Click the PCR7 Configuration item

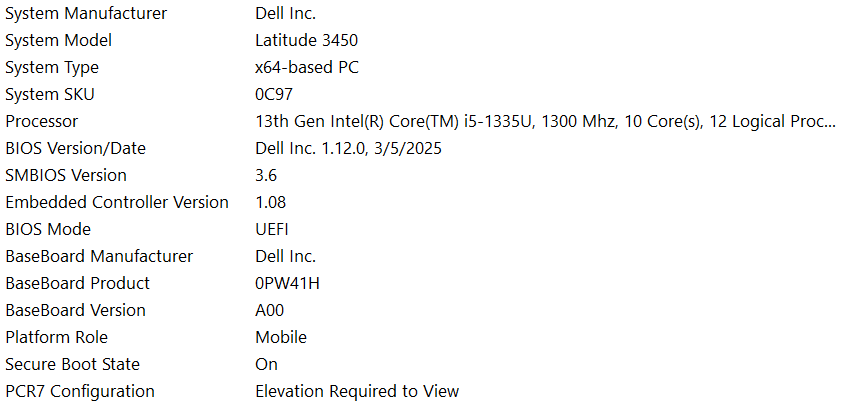80,392
